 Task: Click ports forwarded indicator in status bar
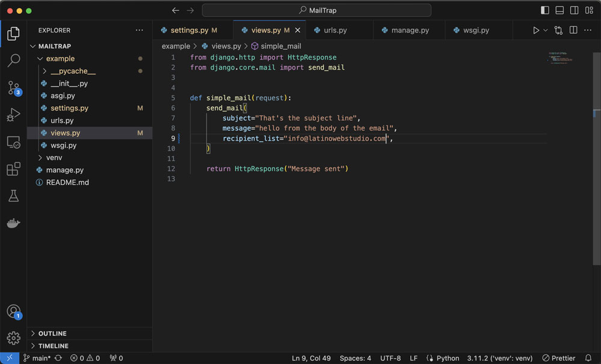(117, 358)
